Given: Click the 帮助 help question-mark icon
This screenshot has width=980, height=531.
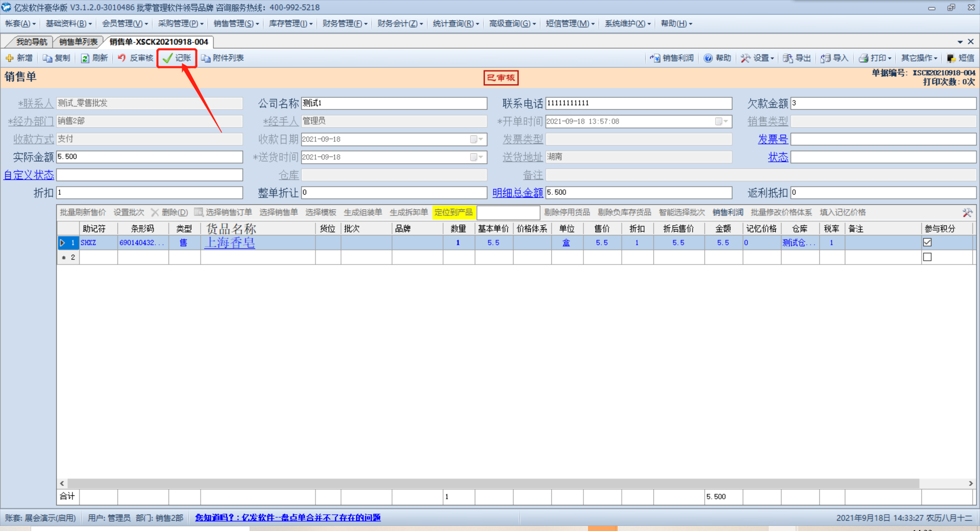Looking at the screenshot, I should pos(708,58).
